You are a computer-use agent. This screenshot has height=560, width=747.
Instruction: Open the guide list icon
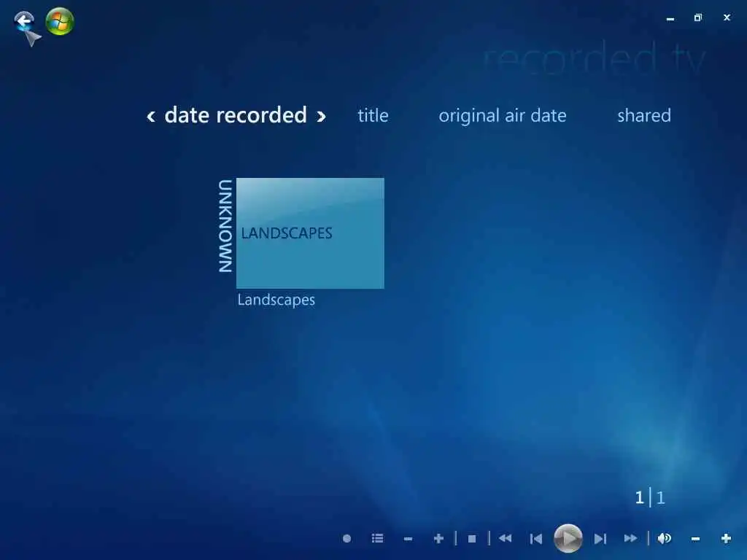click(x=377, y=539)
